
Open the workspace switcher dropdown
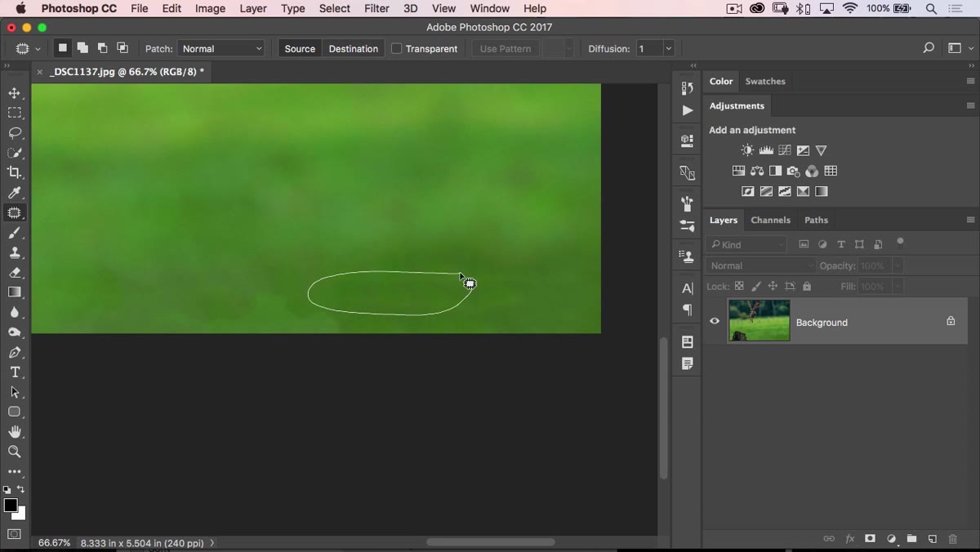(959, 48)
